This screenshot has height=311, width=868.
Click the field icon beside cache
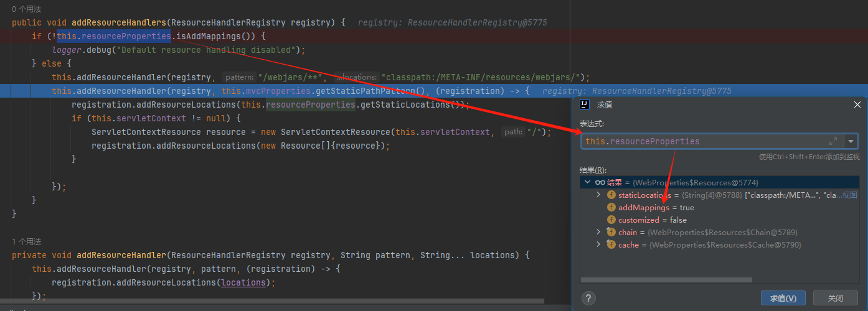611,244
